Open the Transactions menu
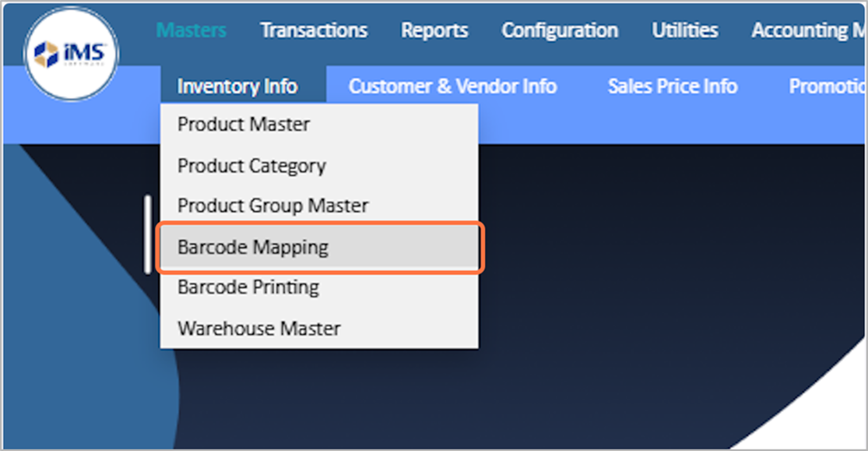This screenshot has width=868, height=451. point(314,30)
